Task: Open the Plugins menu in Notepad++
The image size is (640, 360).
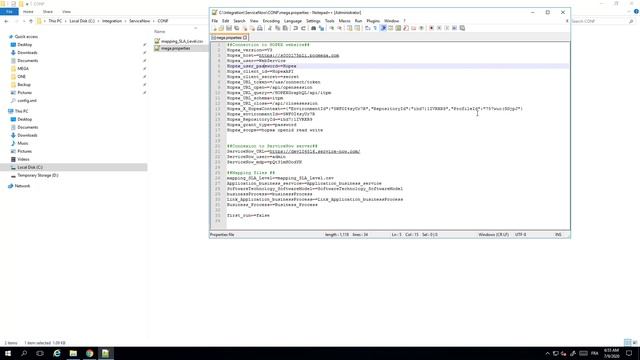Action: coord(373,21)
